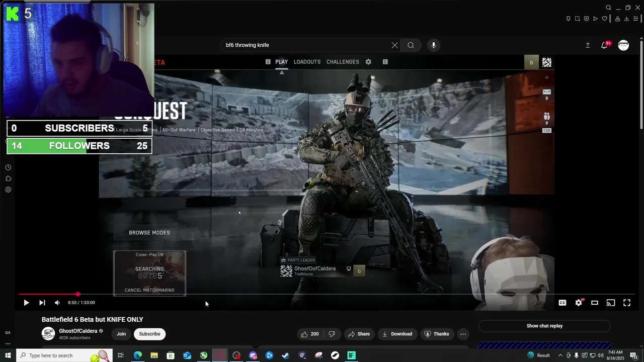
Task: Click the Thanks button
Action: pyautogui.click(x=437, y=334)
